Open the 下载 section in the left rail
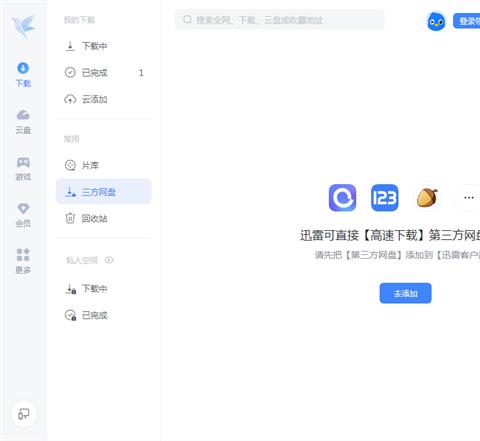The width and height of the screenshot is (480, 441). click(23, 75)
